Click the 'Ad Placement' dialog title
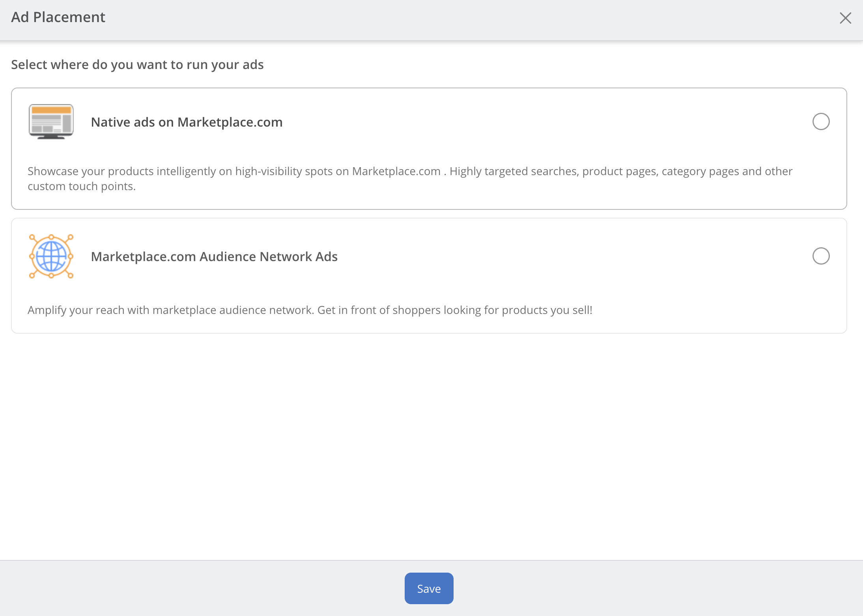 coord(58,17)
